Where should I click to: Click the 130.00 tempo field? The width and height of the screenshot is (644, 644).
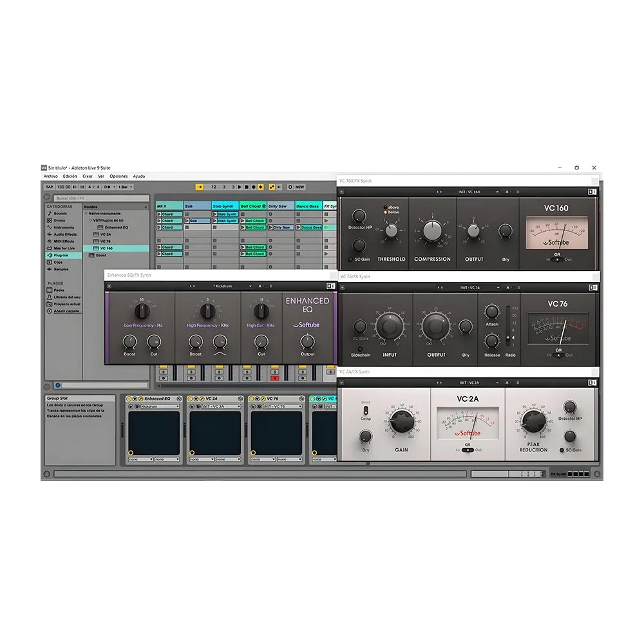click(63, 187)
